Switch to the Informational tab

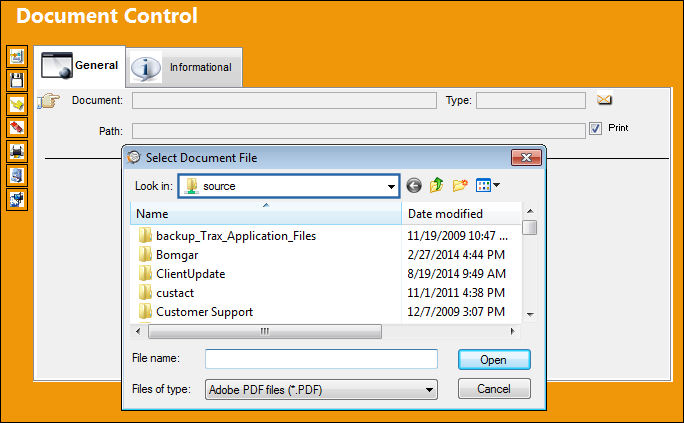click(x=184, y=68)
